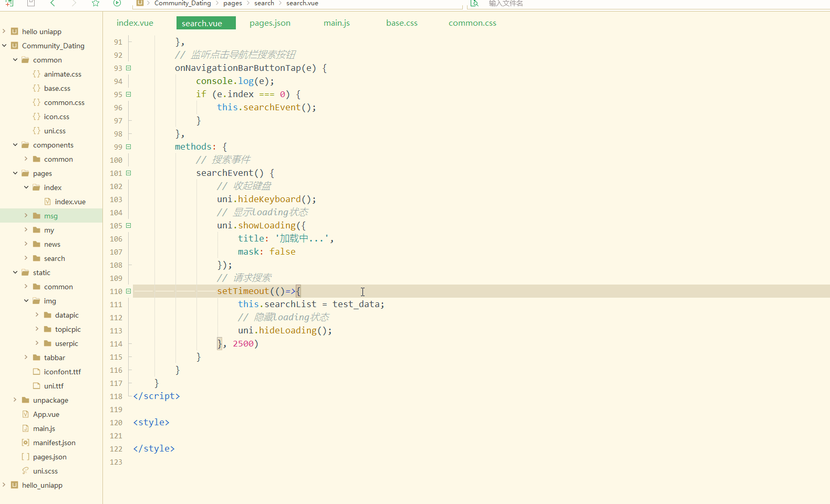Collapse the static folder

click(x=15, y=272)
